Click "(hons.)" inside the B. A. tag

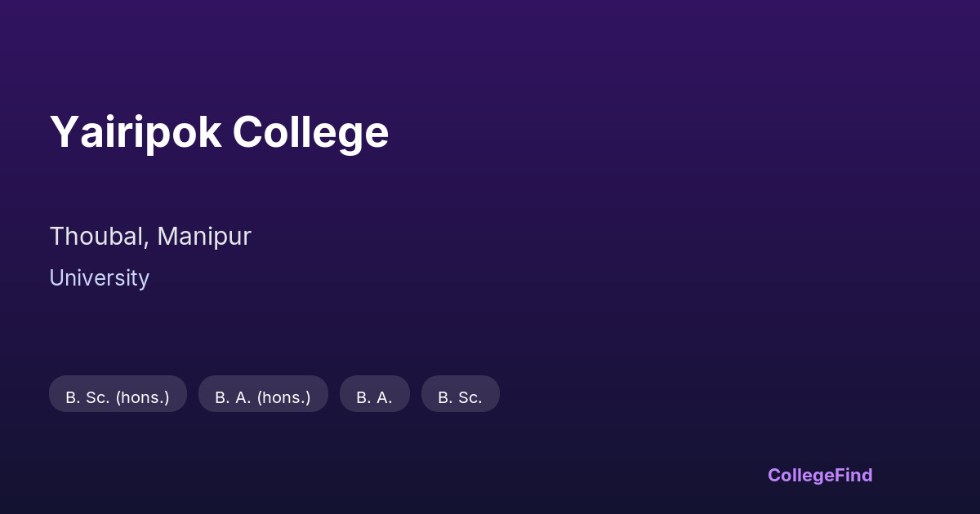point(284,397)
